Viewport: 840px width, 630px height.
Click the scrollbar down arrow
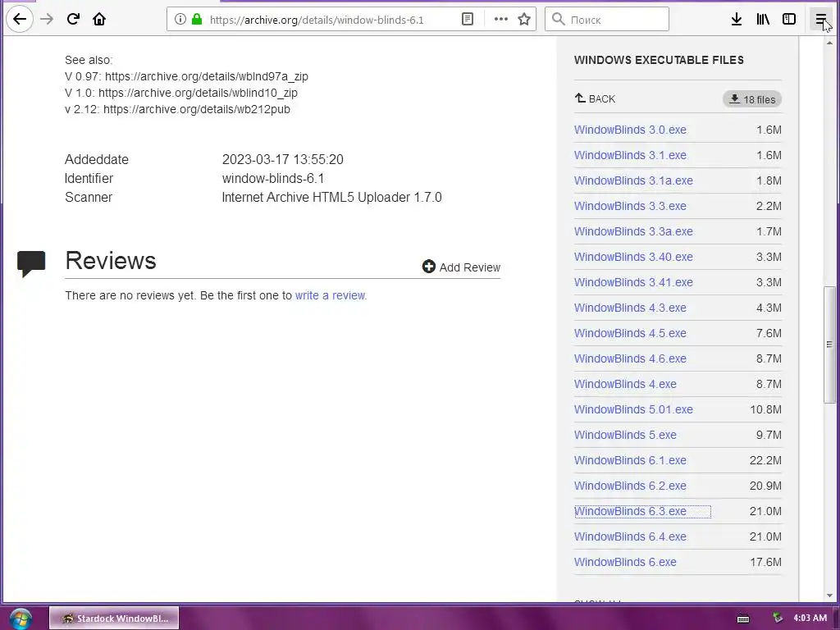coord(829,596)
